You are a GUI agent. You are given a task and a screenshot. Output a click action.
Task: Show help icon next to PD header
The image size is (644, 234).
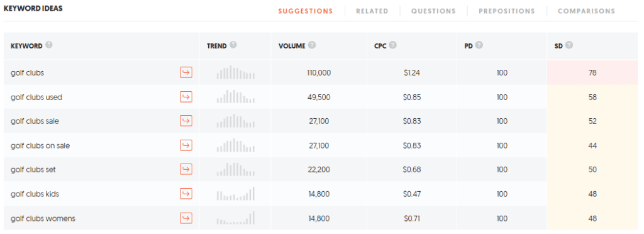[x=479, y=45]
